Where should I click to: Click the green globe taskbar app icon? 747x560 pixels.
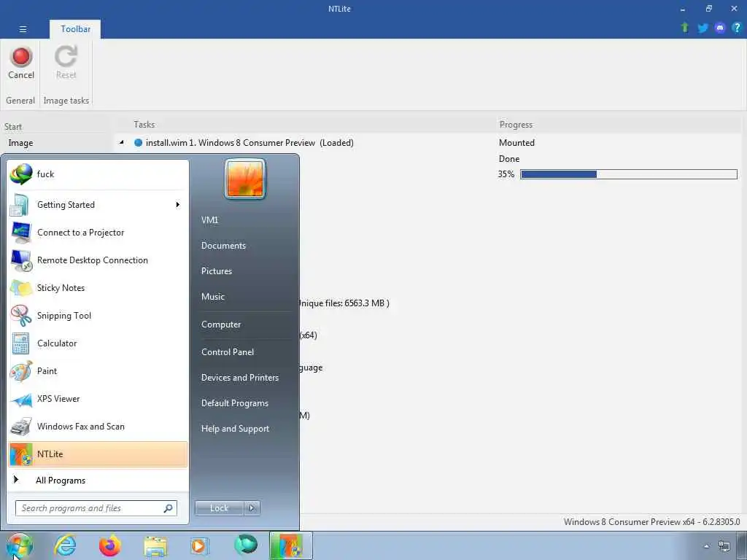coord(246,545)
